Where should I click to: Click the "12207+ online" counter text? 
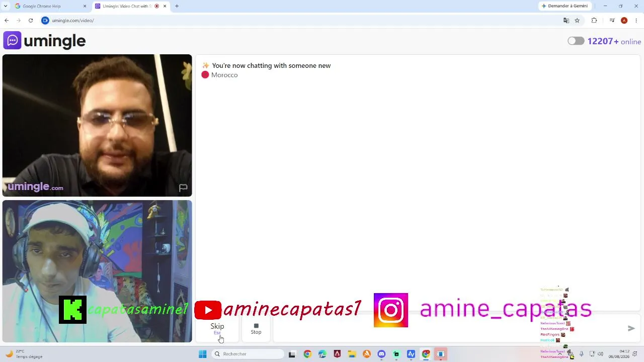(614, 41)
